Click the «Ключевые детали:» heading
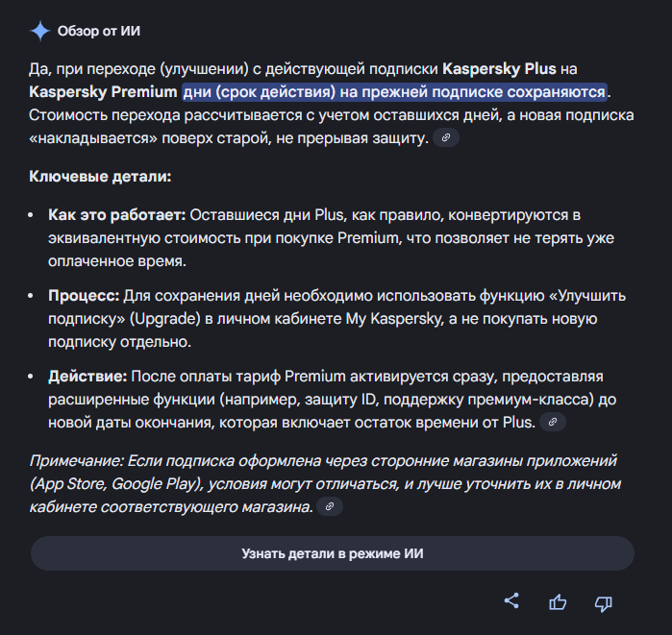Viewport: 672px width, 635px height. click(100, 178)
